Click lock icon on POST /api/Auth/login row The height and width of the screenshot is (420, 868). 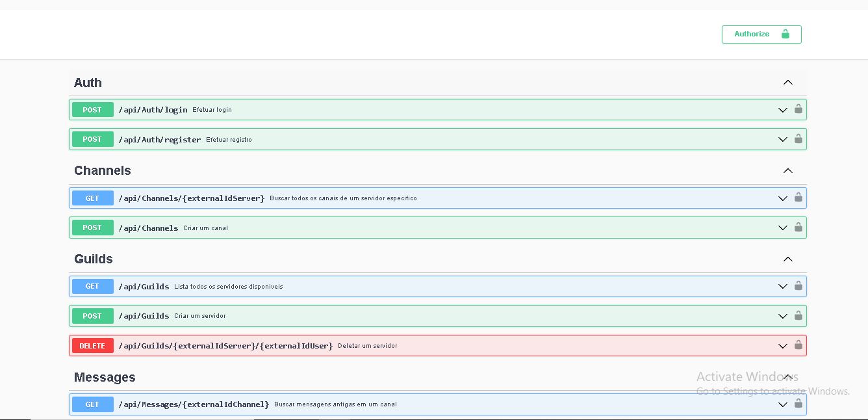pyautogui.click(x=798, y=109)
